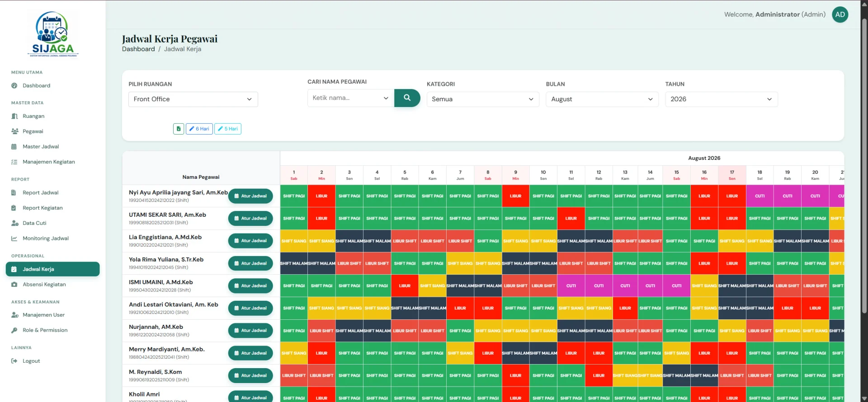Click the Jadwal Kerja calendar icon
Screen dimensions: 868x402
click(x=14, y=269)
